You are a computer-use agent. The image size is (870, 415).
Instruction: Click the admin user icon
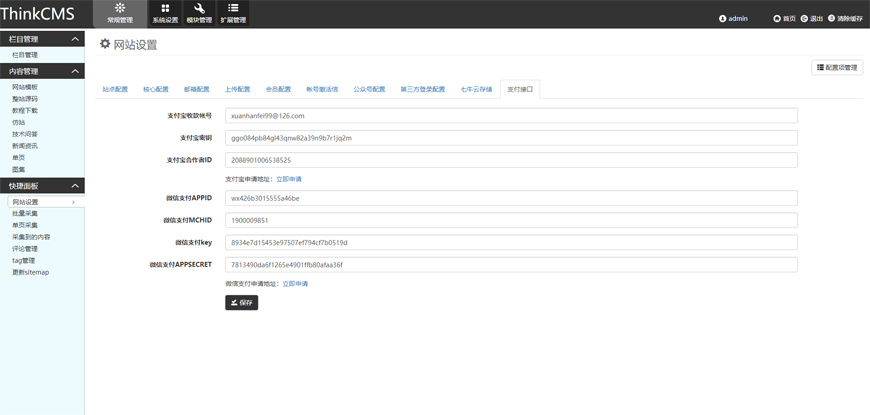point(723,19)
